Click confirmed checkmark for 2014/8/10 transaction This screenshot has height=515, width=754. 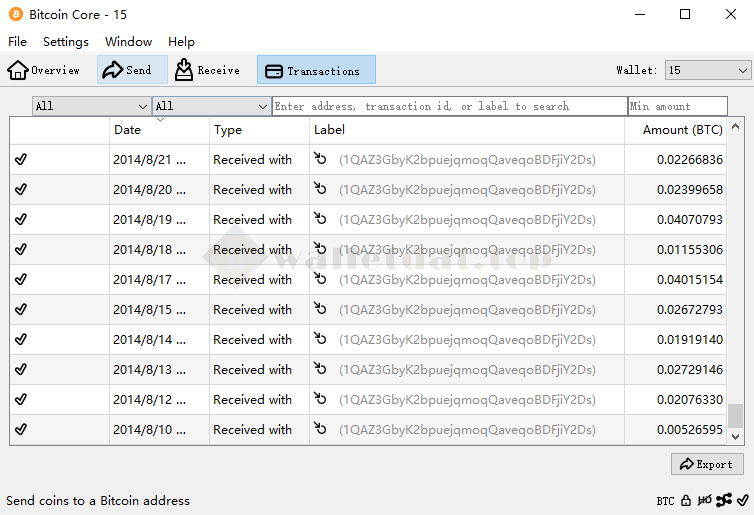click(x=21, y=429)
